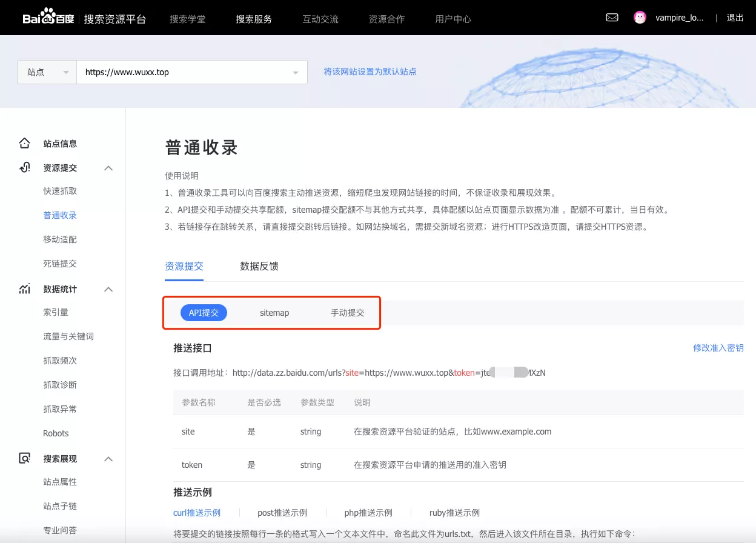Screen dimensions: 756x543
Task: Show the post推送示例 example
Action: coord(282,513)
